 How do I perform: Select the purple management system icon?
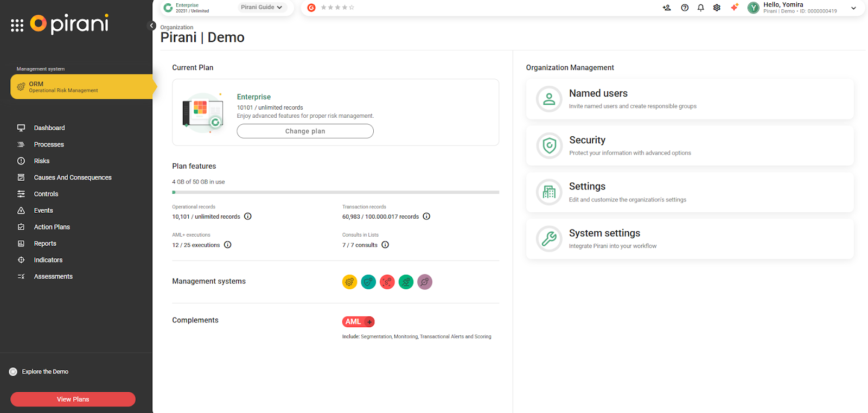click(x=425, y=282)
